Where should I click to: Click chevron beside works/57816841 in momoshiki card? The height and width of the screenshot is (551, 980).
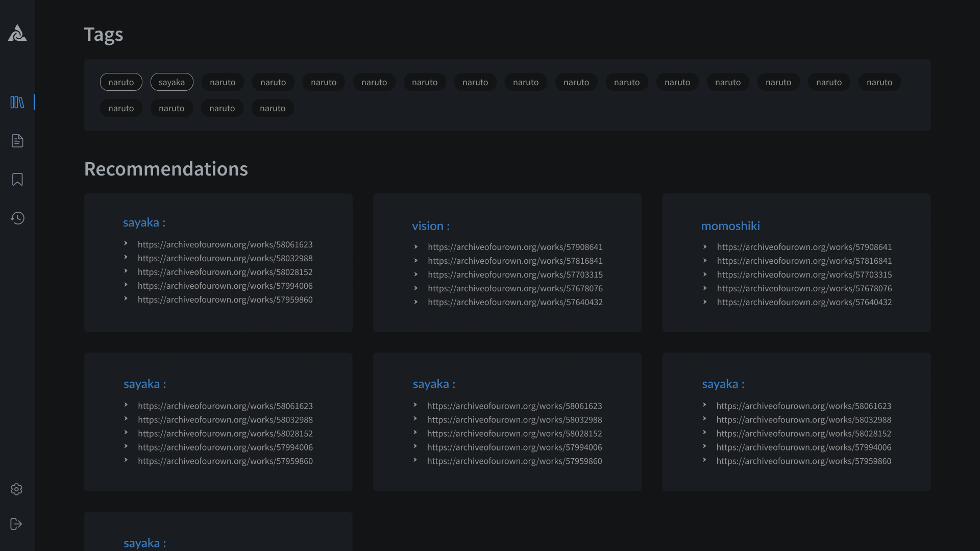click(705, 260)
